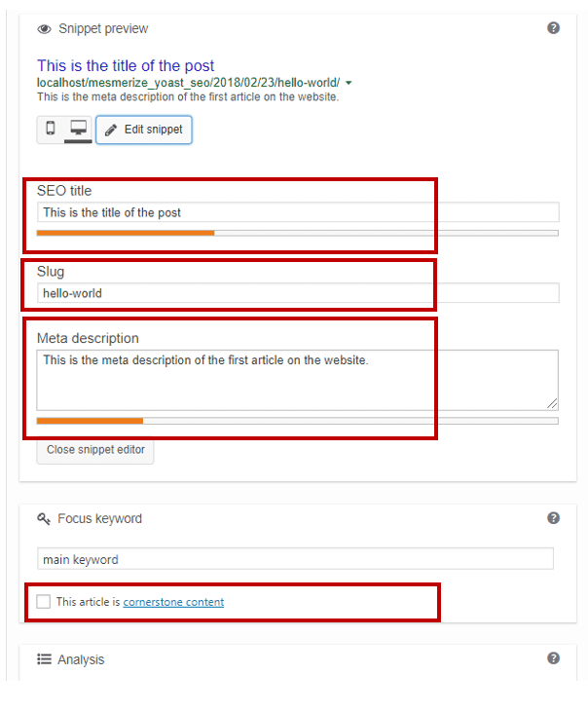
Task: Switch to mobile snippet preview
Action: click(51, 129)
